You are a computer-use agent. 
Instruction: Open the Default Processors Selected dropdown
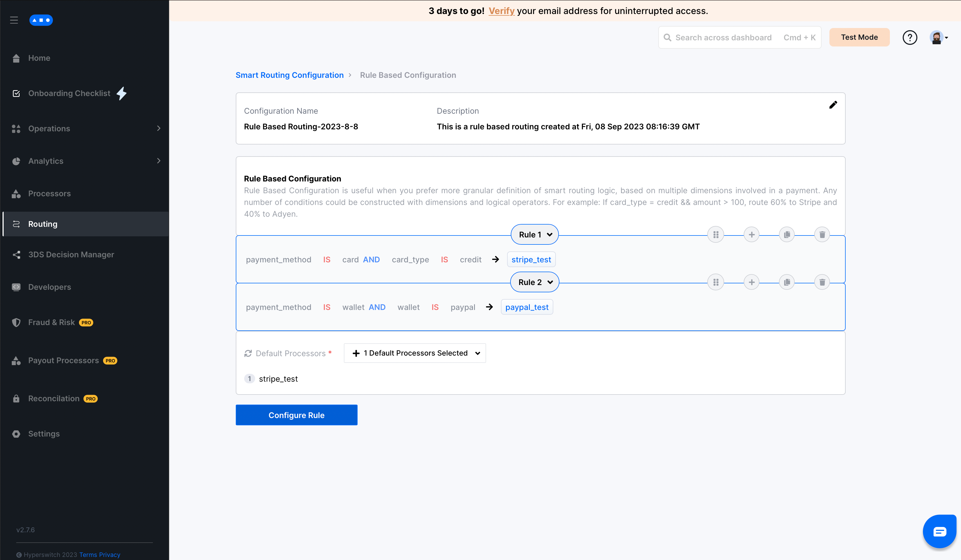(414, 353)
